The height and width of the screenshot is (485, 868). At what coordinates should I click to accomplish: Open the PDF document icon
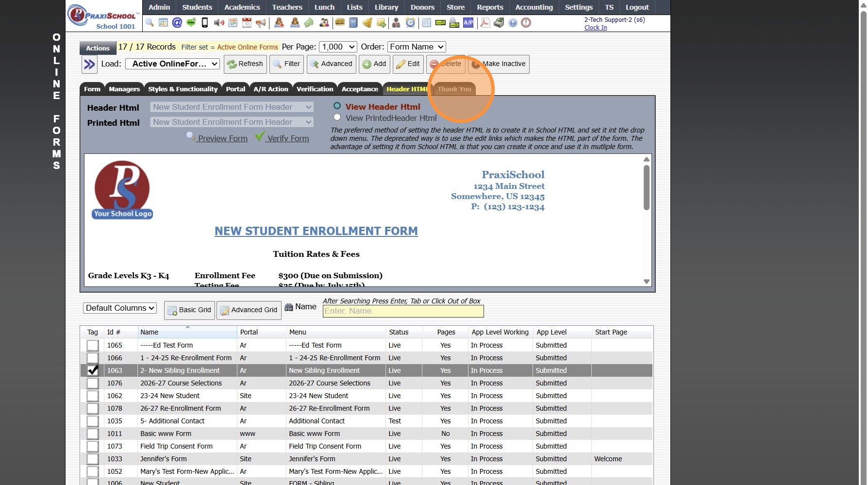tap(485, 23)
